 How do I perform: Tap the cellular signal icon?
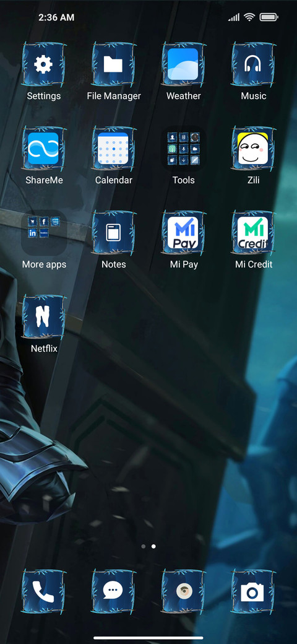pyautogui.click(x=234, y=17)
